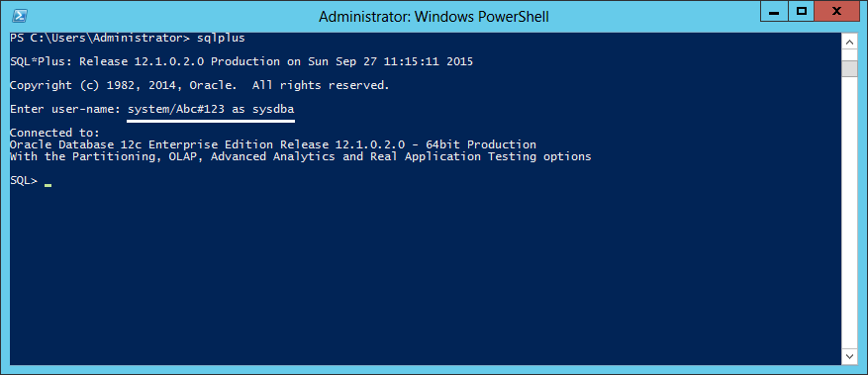Click the scrollbar down arrow
This screenshot has height=375, width=868.
pos(849,355)
